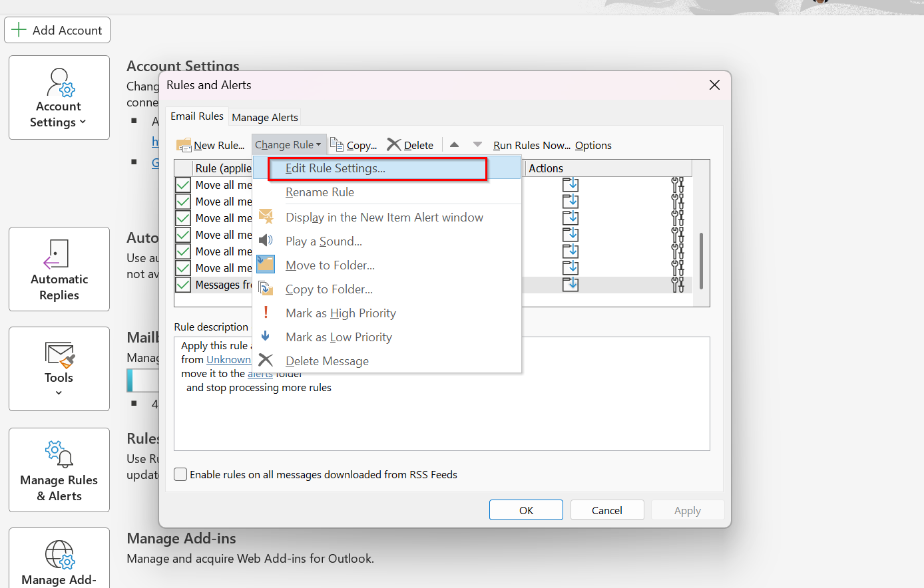Open the Automatic Replies icon

[59, 254]
